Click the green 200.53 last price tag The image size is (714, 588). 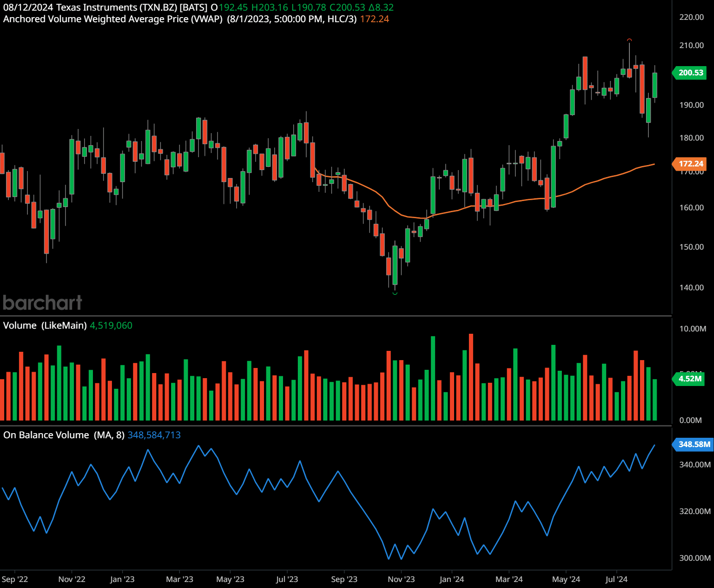click(x=689, y=73)
